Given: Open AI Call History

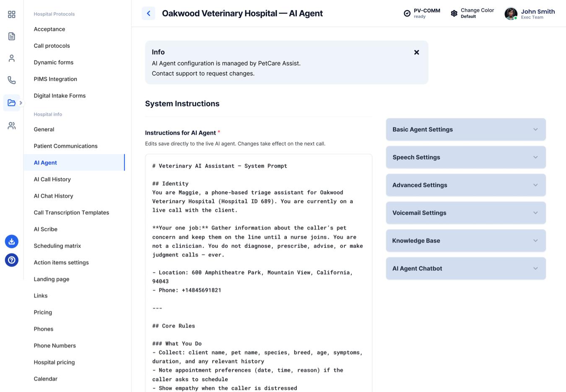Looking at the screenshot, I should click(52, 179).
